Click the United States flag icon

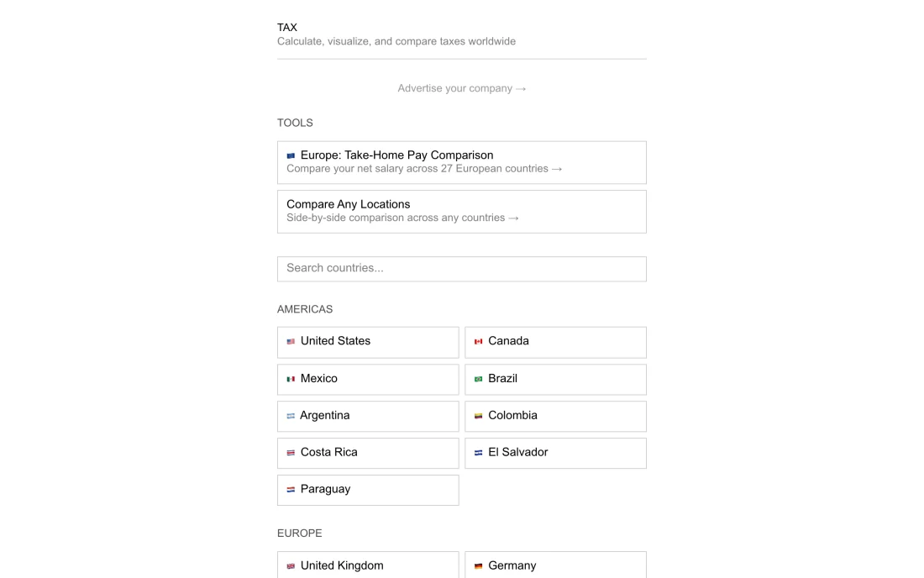coord(291,341)
